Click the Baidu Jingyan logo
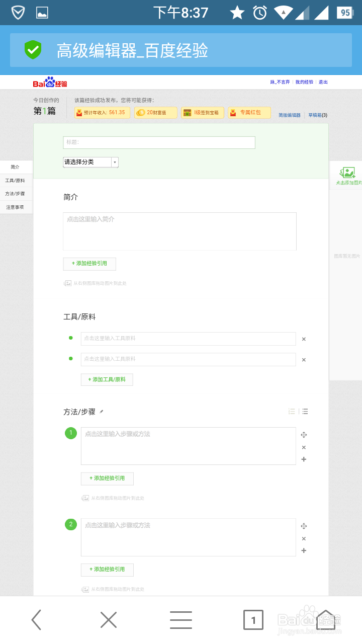The height and width of the screenshot is (644, 362). 50,82
